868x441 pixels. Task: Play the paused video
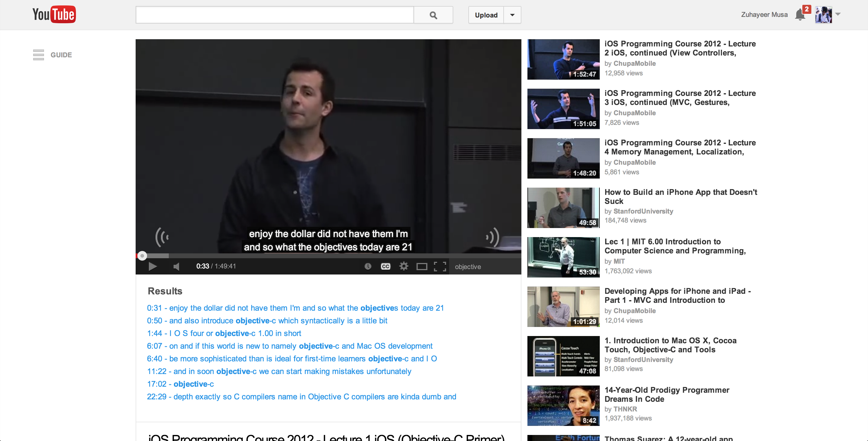(x=152, y=266)
